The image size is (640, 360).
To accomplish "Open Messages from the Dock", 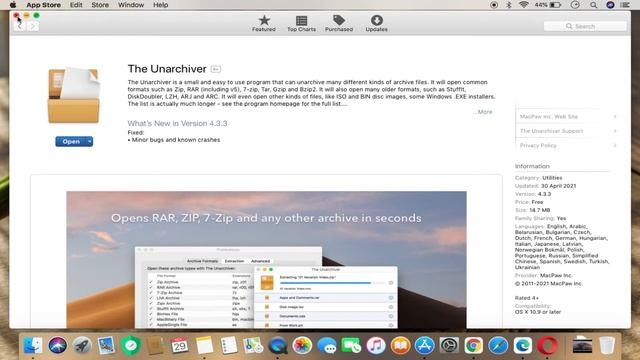I will click(327, 345).
